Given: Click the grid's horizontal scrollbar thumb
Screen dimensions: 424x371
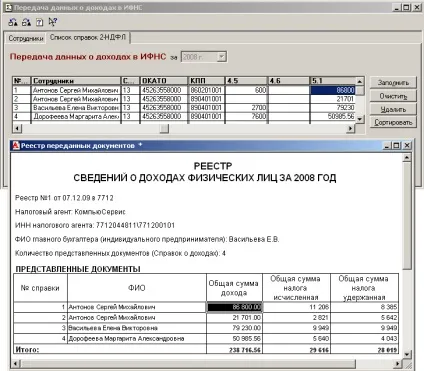Looking at the screenshot, I should 164,128.
